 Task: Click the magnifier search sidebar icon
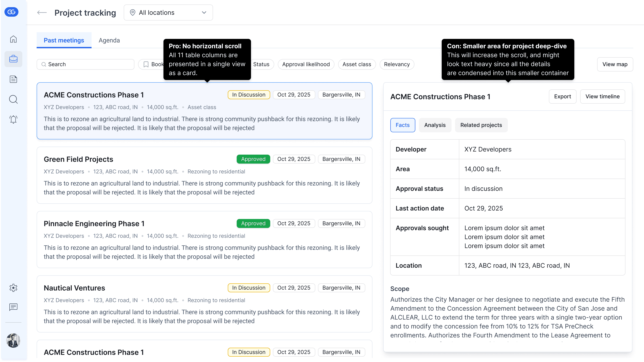coord(13,99)
